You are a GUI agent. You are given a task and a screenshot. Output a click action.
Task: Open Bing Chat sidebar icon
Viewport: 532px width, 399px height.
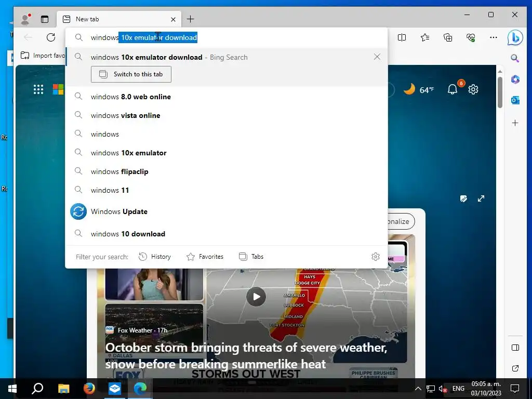coord(515,37)
